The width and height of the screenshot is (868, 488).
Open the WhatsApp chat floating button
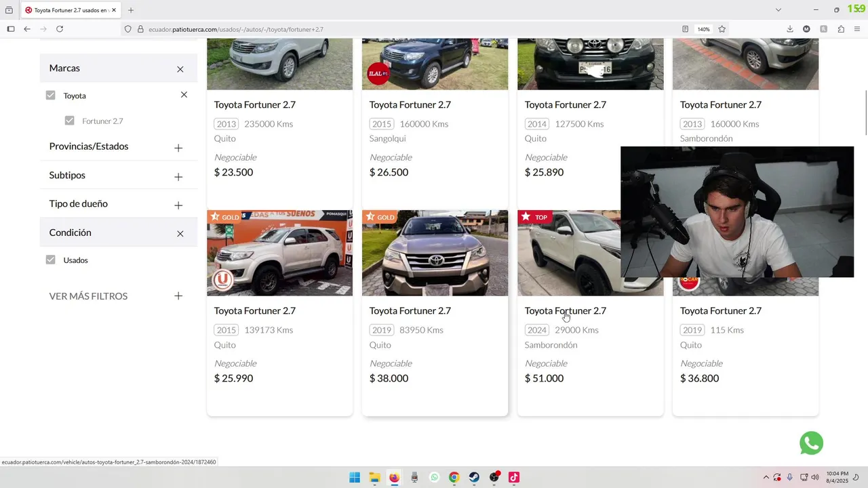pyautogui.click(x=811, y=443)
